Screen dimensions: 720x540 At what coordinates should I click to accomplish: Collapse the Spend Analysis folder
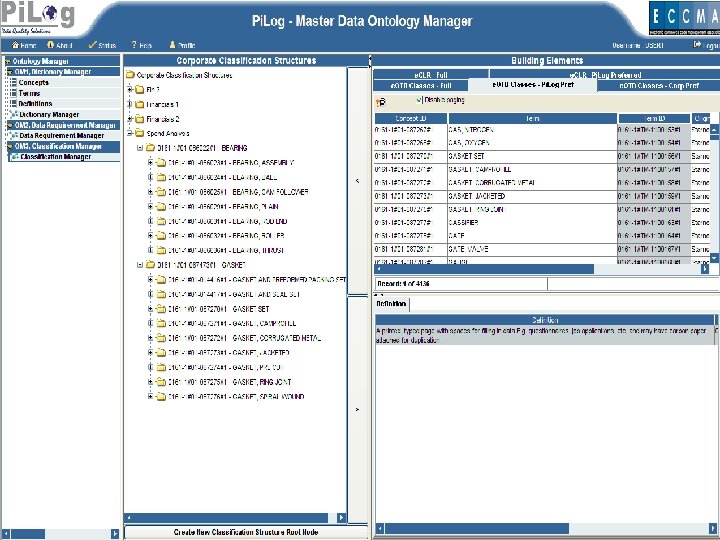[x=130, y=134]
